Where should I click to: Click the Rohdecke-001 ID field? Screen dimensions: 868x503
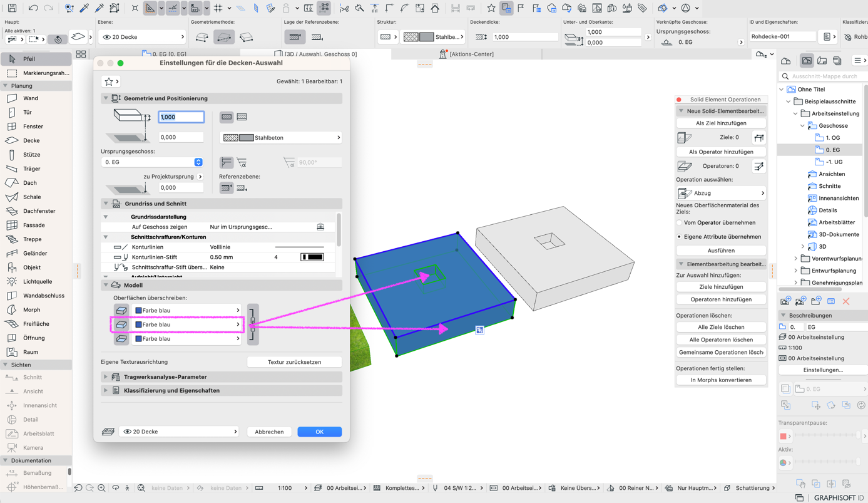click(783, 37)
